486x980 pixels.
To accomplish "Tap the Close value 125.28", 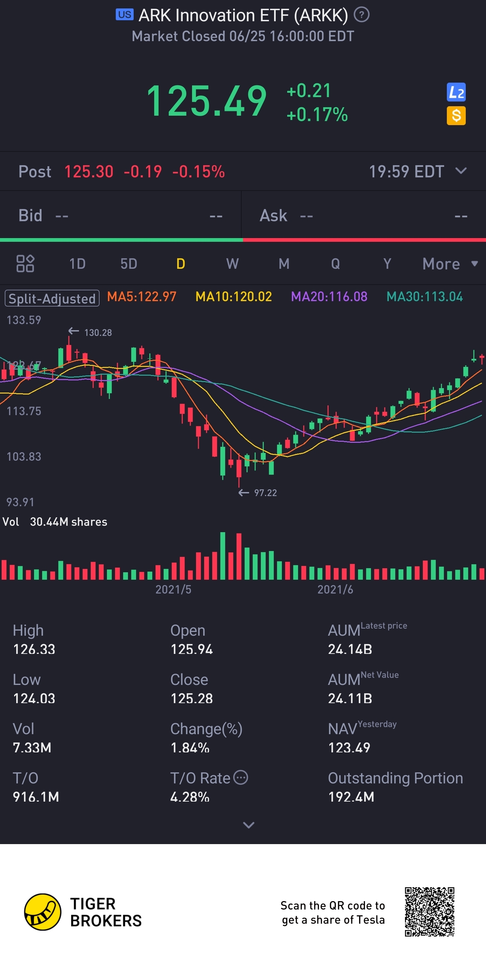I will tap(192, 698).
